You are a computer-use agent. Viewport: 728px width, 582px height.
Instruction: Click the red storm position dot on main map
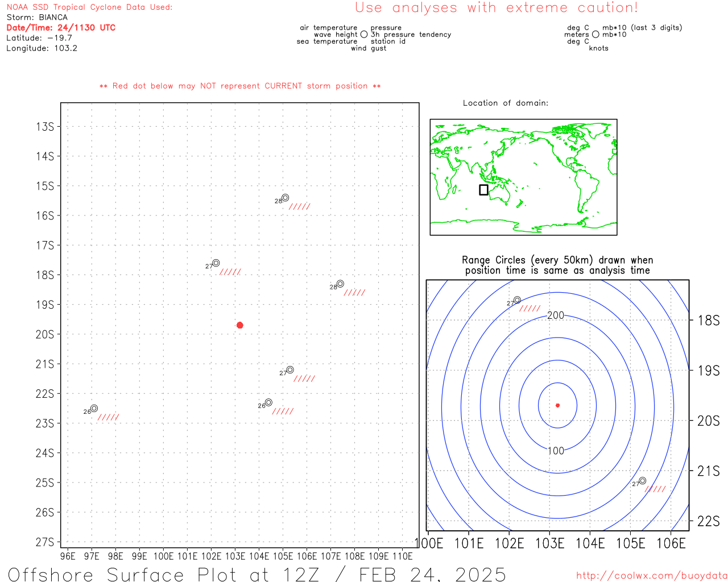click(x=240, y=325)
